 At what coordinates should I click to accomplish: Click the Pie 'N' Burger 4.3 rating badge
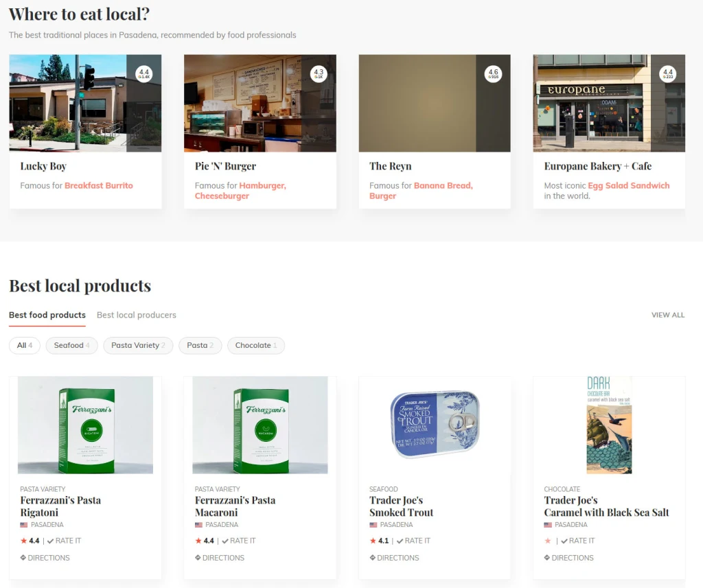319,73
